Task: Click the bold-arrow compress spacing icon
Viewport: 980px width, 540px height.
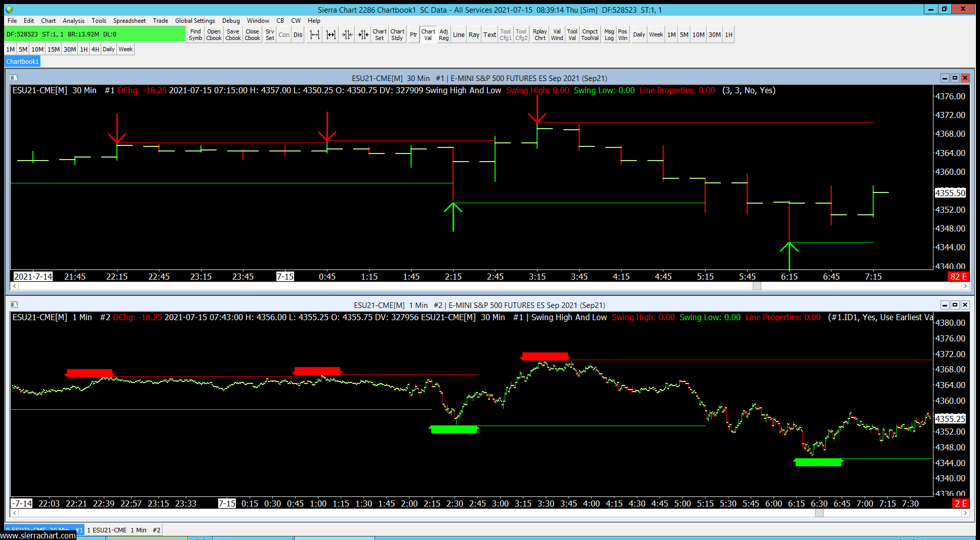Action: (x=363, y=34)
